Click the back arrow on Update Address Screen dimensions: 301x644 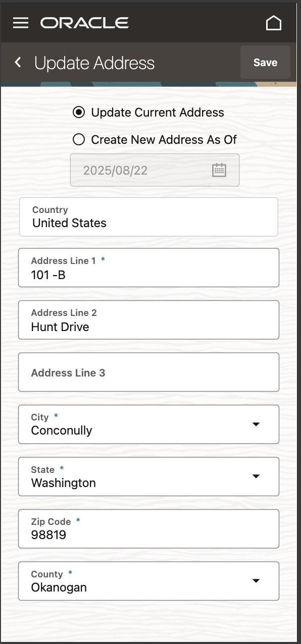18,62
